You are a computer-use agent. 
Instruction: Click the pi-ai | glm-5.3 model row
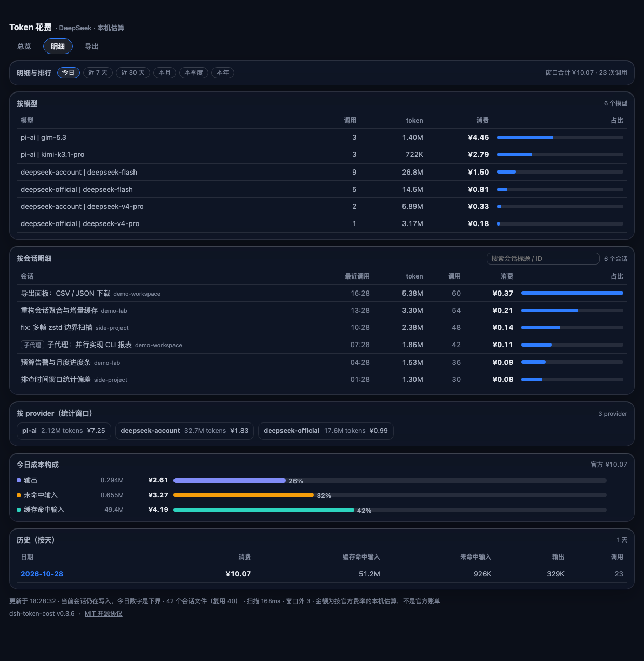click(x=322, y=137)
